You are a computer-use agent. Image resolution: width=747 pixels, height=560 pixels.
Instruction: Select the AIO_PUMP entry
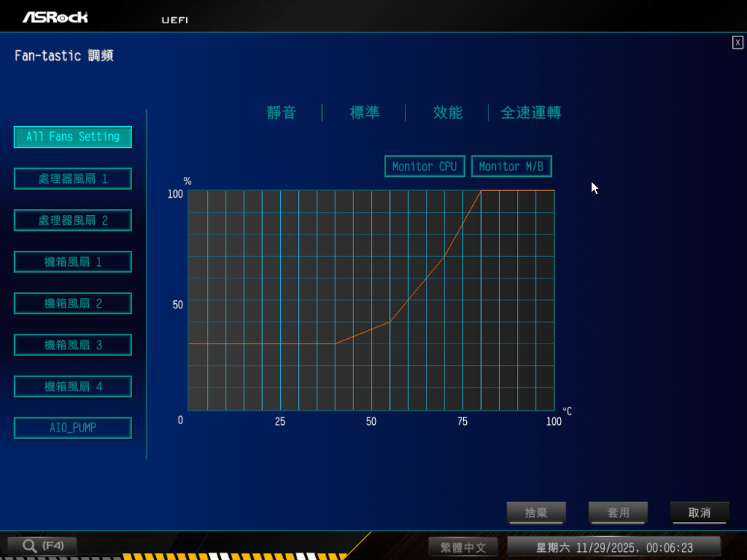coord(73,428)
